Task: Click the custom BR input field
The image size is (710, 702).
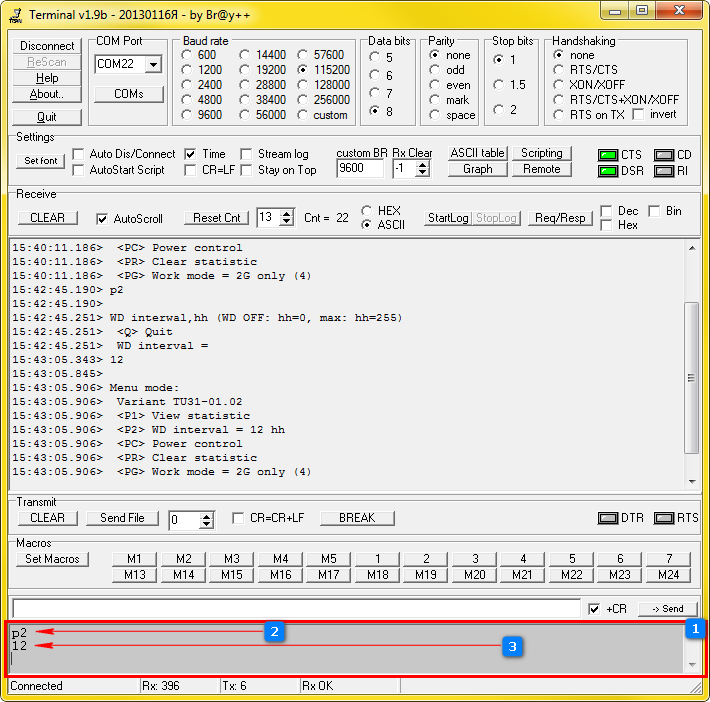Action: pyautogui.click(x=359, y=169)
